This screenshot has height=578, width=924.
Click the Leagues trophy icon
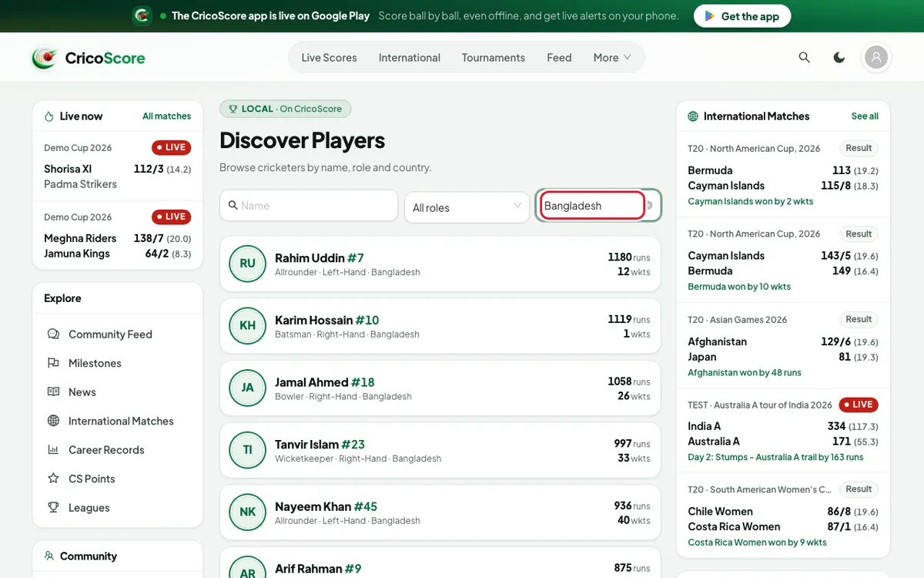pos(53,507)
